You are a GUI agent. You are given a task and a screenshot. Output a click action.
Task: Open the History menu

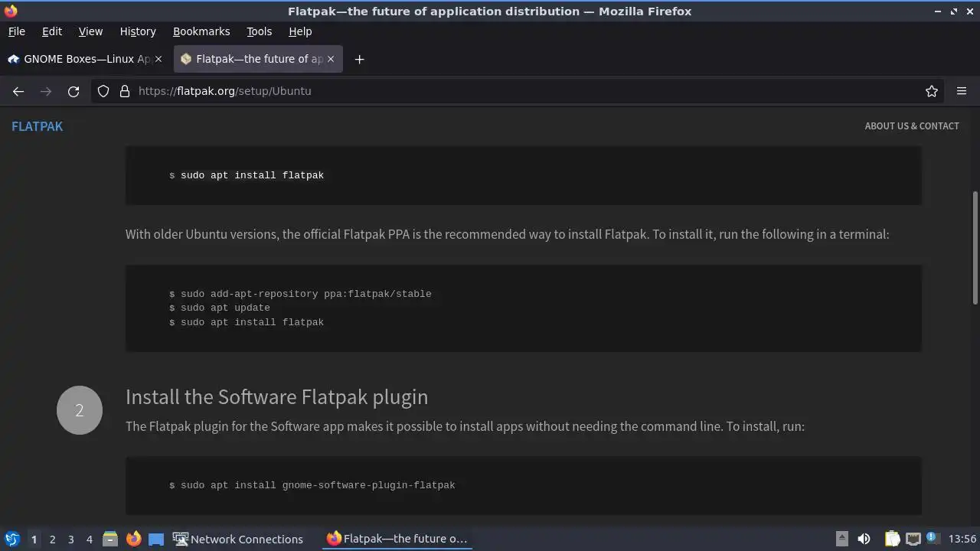(x=138, y=31)
